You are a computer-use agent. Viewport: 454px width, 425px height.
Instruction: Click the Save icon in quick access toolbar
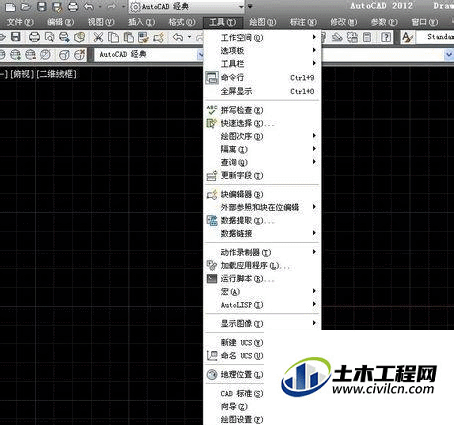pyautogui.click(x=41, y=6)
